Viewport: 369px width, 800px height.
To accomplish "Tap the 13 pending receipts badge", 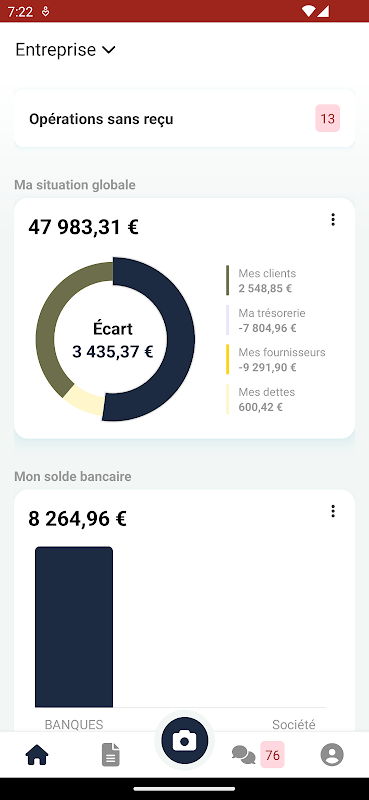I will point(328,118).
